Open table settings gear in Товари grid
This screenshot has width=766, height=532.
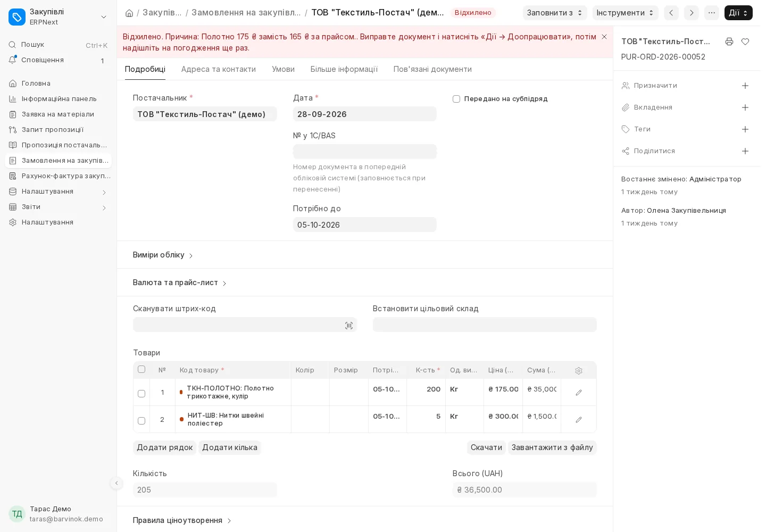pyautogui.click(x=579, y=371)
